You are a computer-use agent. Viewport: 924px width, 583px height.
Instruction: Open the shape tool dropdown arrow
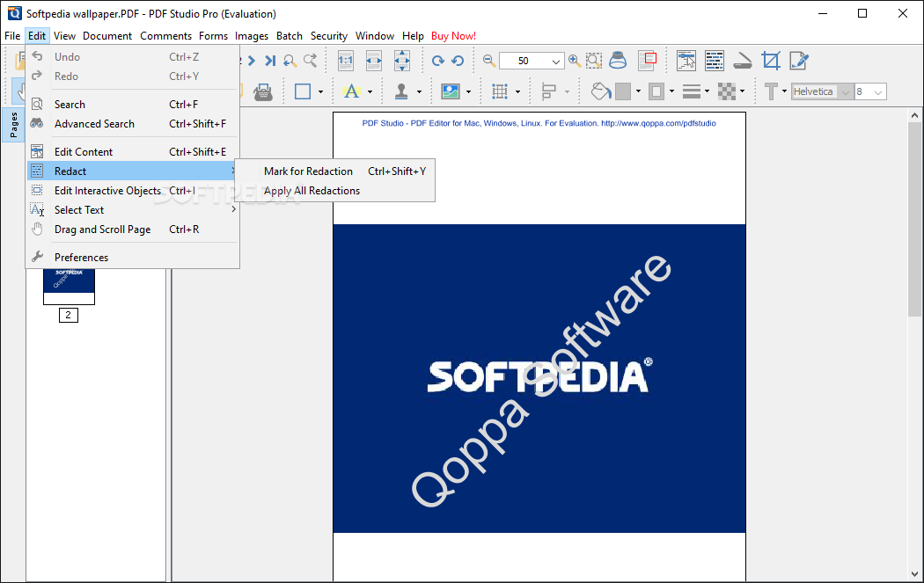320,91
